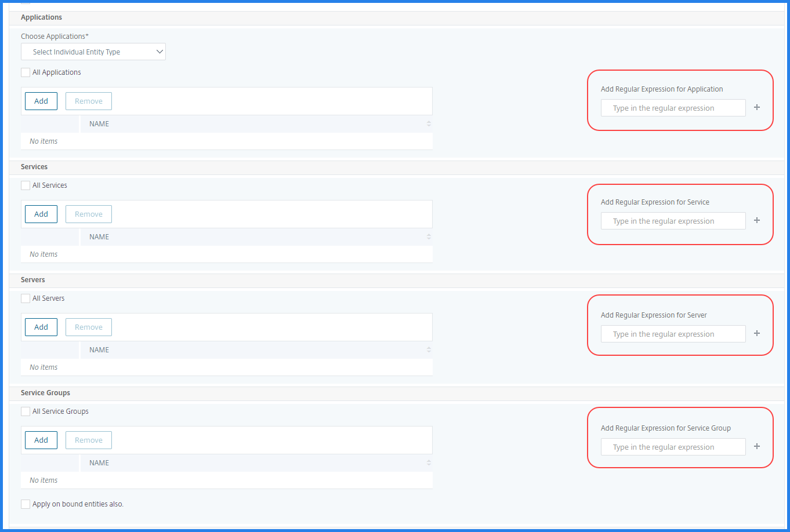Click 'Add Regular Expression for Service' label

[655, 202]
